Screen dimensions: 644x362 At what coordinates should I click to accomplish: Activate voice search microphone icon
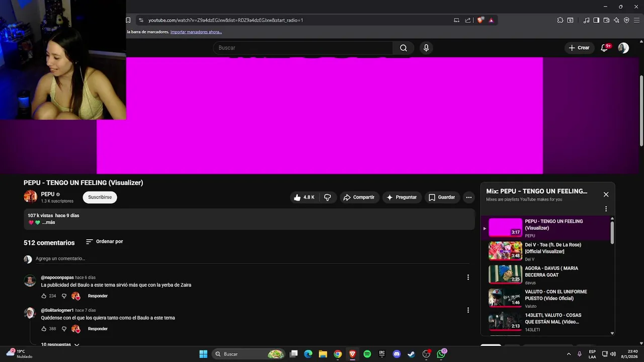[x=426, y=48]
